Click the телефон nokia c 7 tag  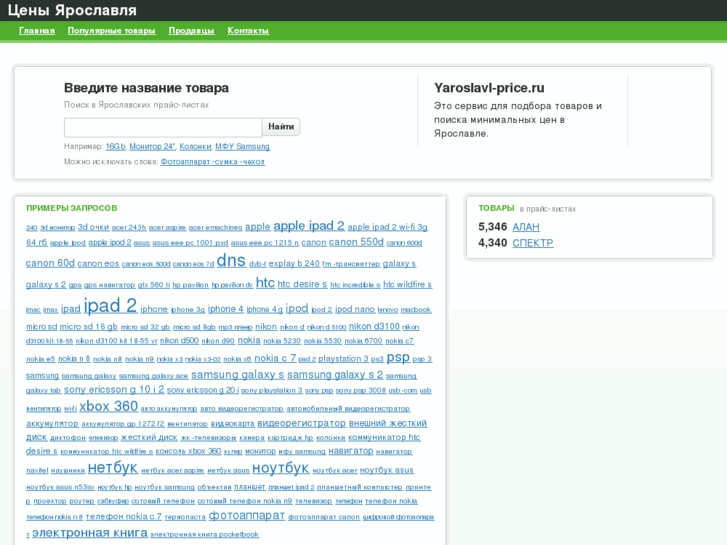pyautogui.click(x=124, y=516)
